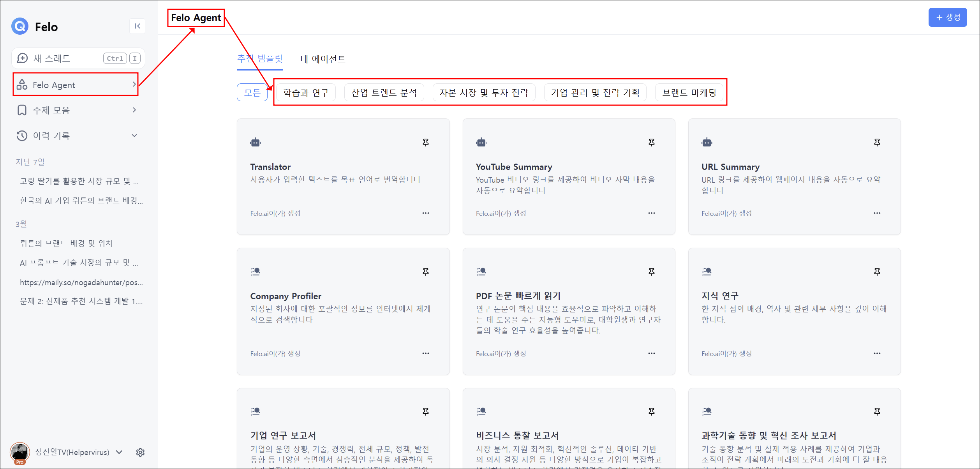Click the bookmark icon beside 주제 모음
Viewport: 980px width, 469px height.
tap(22, 110)
